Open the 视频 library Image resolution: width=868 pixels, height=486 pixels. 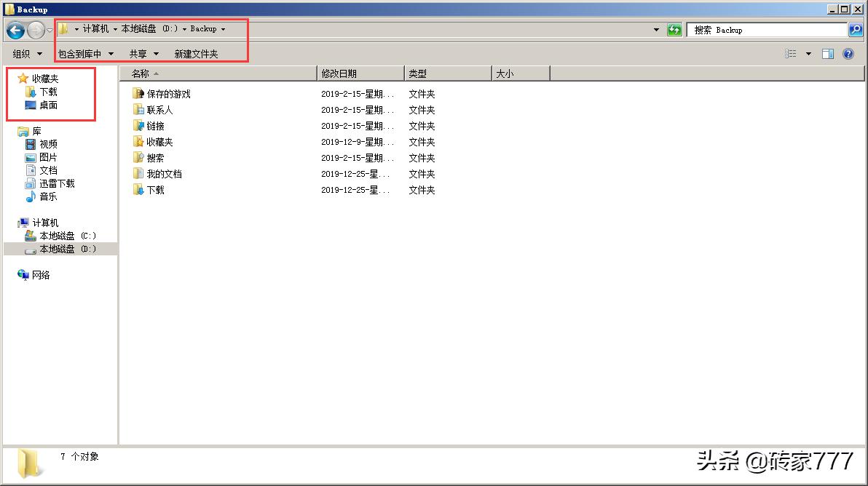[48, 144]
